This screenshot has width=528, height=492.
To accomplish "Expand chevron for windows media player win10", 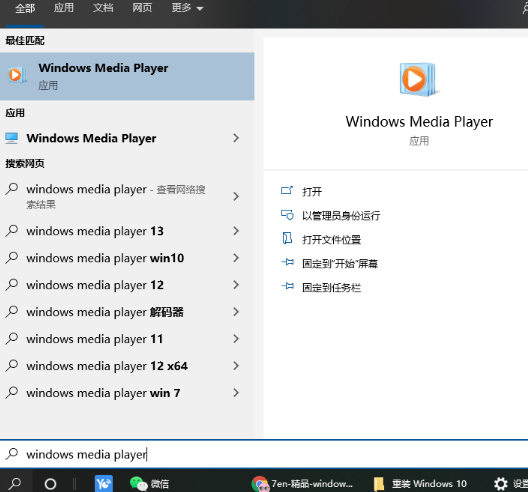I will click(236, 258).
